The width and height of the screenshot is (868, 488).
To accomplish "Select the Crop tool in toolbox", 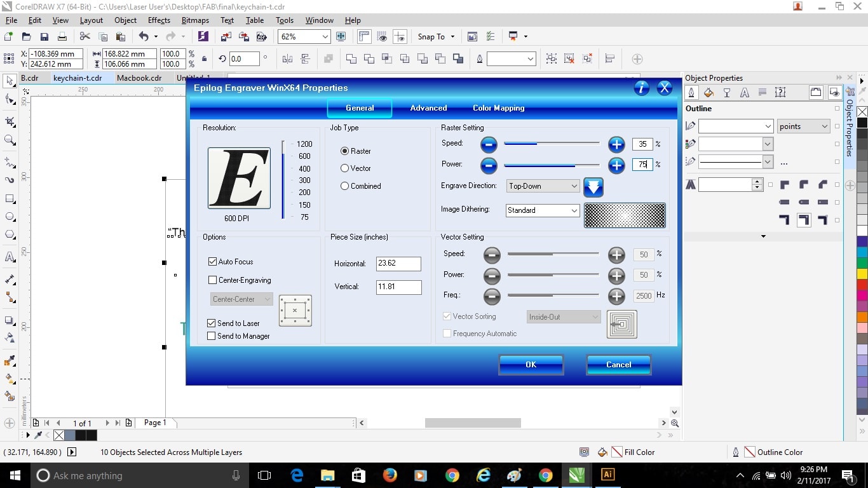I will pos(10,121).
